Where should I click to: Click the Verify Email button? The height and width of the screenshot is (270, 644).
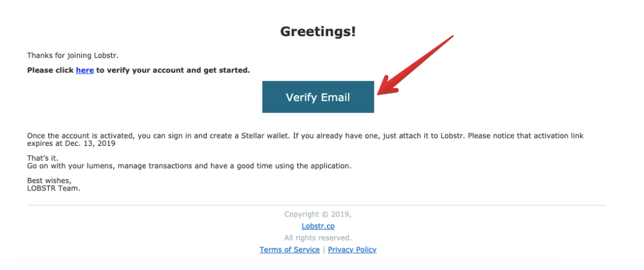click(x=318, y=97)
